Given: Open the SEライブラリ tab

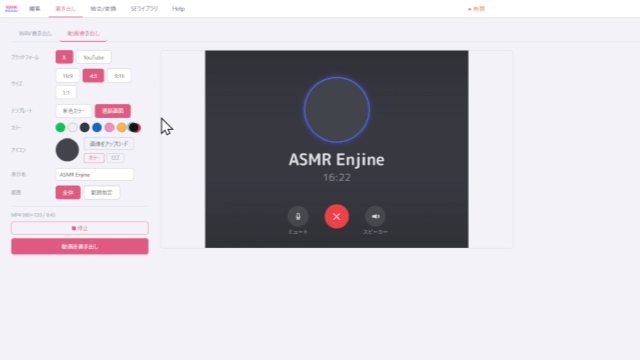Looking at the screenshot, I should click(x=144, y=9).
